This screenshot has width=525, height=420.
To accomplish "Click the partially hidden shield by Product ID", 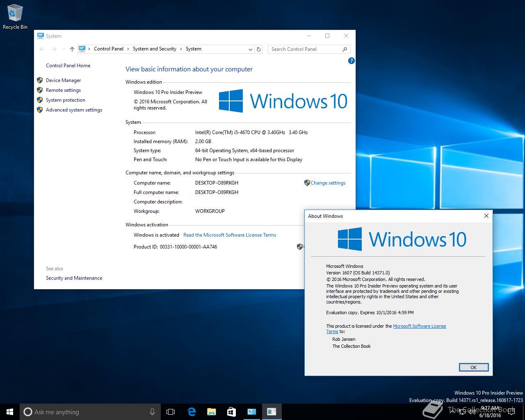I will pyautogui.click(x=300, y=247).
